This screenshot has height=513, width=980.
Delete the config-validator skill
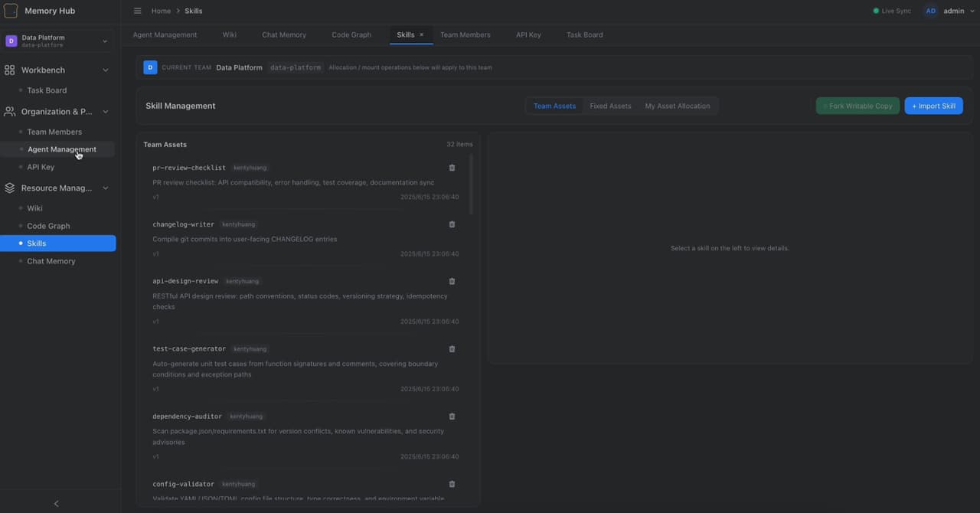tap(452, 484)
